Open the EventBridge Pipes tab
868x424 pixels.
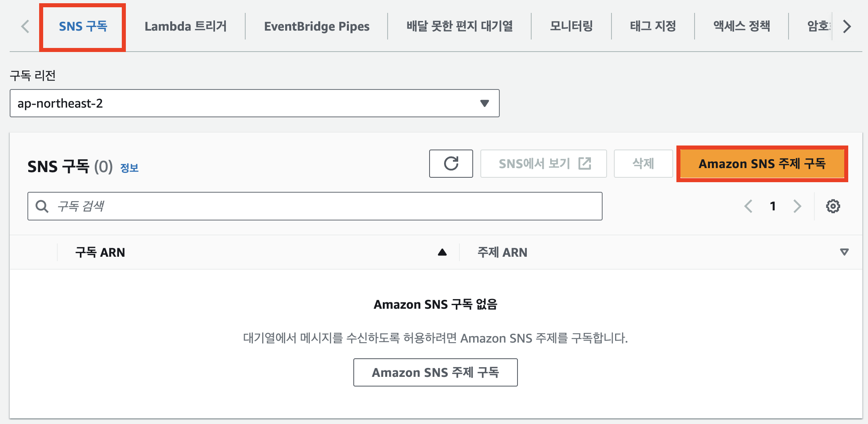click(316, 26)
